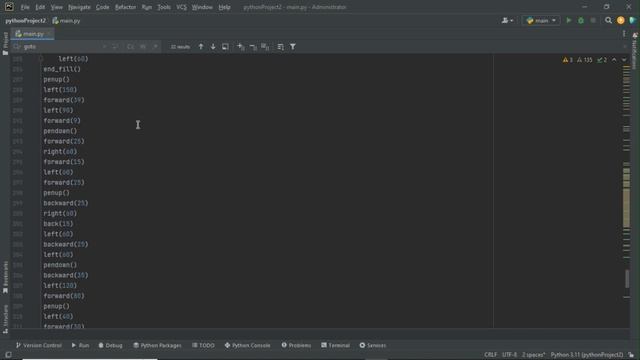Change UTF-8 file encoding in status bar

tap(509, 355)
